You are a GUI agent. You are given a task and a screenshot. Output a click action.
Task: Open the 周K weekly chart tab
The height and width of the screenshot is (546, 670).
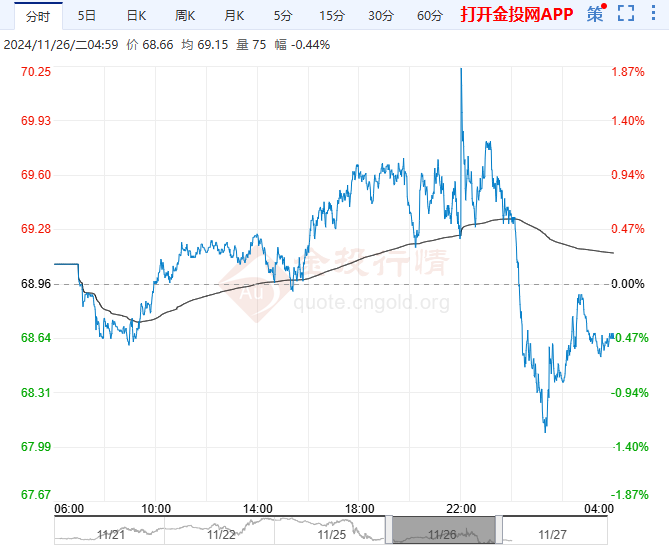point(185,15)
